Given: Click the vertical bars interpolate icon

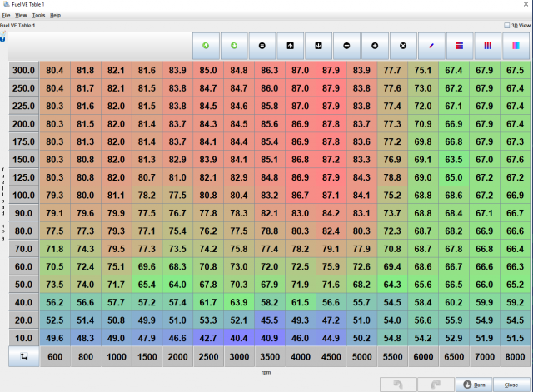Looking at the screenshot, I should click(x=488, y=45).
